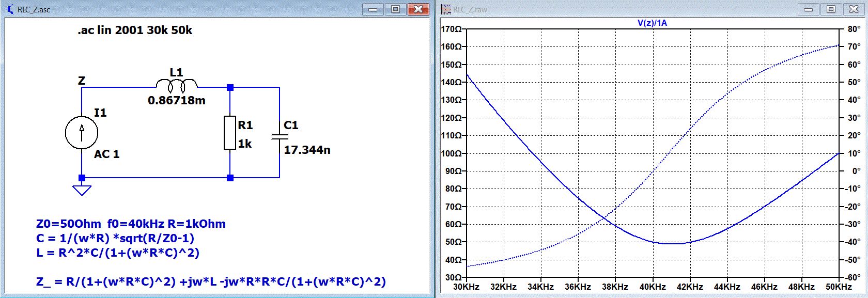Click the L1 component name label
This screenshot has width=868, height=298.
click(176, 72)
